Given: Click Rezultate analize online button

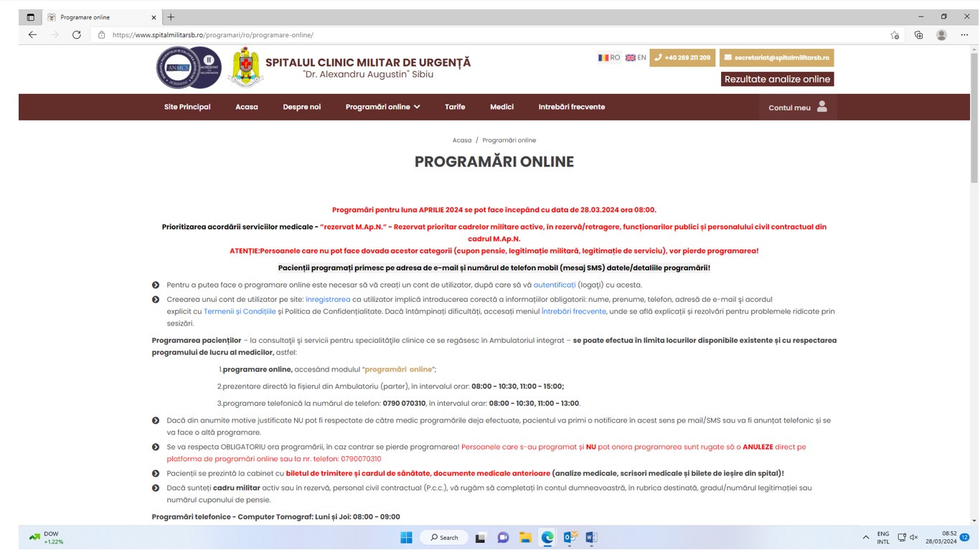Looking at the screenshot, I should pyautogui.click(x=777, y=79).
